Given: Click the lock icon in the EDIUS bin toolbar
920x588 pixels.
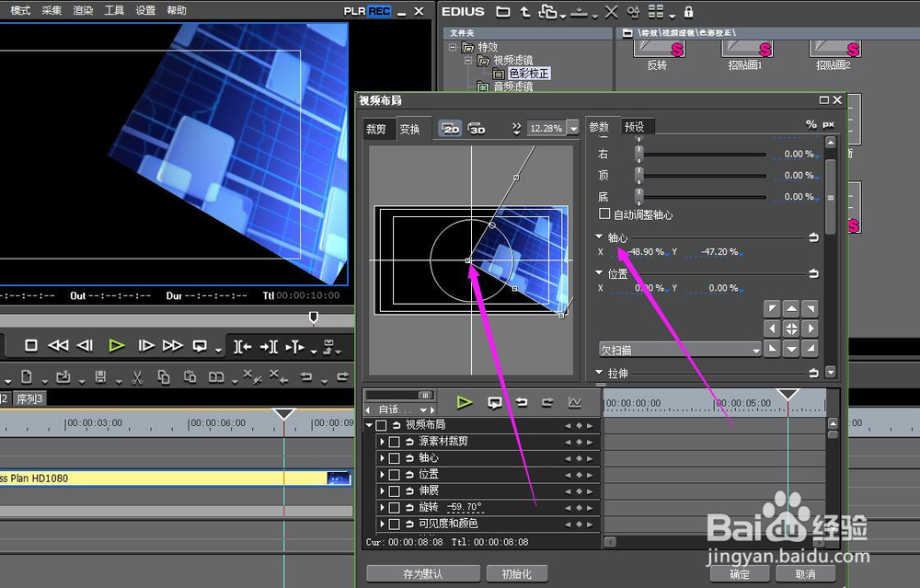Looking at the screenshot, I should tap(689, 12).
